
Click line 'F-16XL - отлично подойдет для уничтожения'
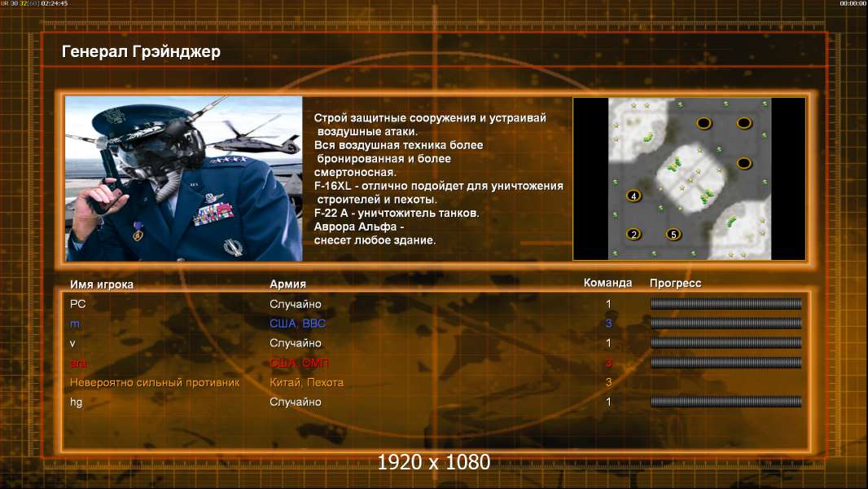coord(438,186)
